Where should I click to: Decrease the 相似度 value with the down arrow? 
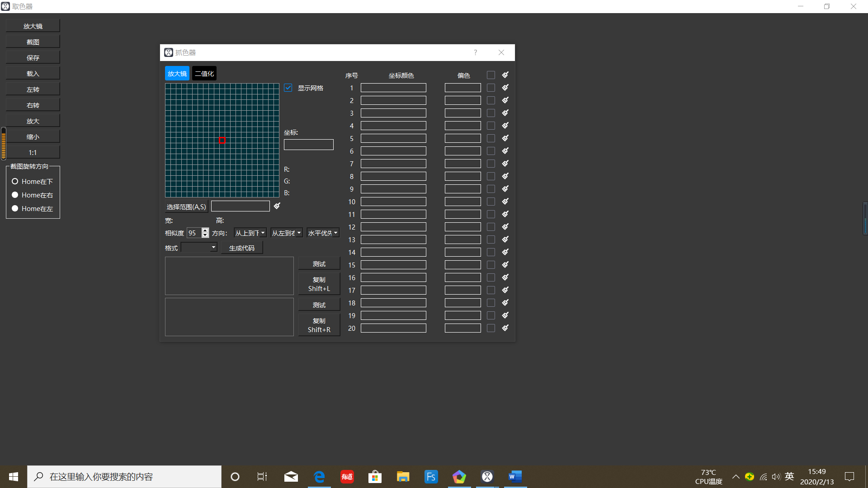point(205,235)
